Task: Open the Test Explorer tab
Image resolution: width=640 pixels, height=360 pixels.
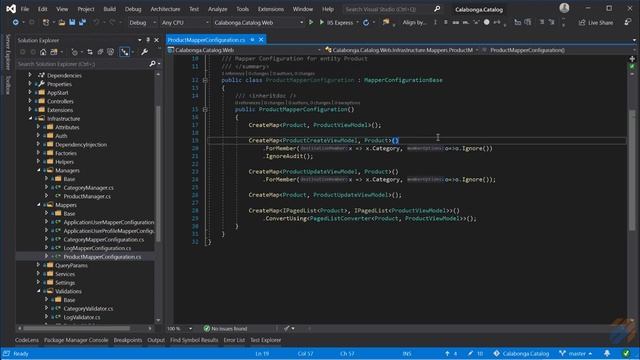Action: (265, 340)
